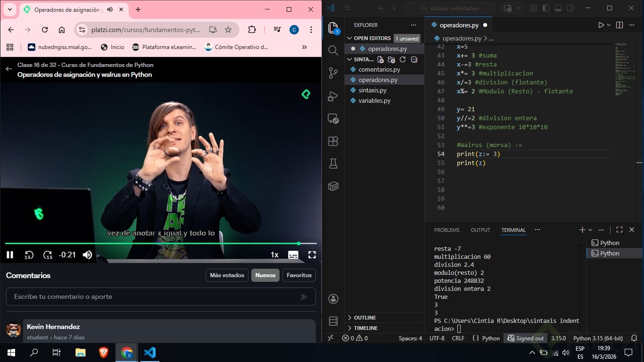This screenshot has width=644, height=362.
Task: Open the Run and Debug view
Action: point(333,96)
